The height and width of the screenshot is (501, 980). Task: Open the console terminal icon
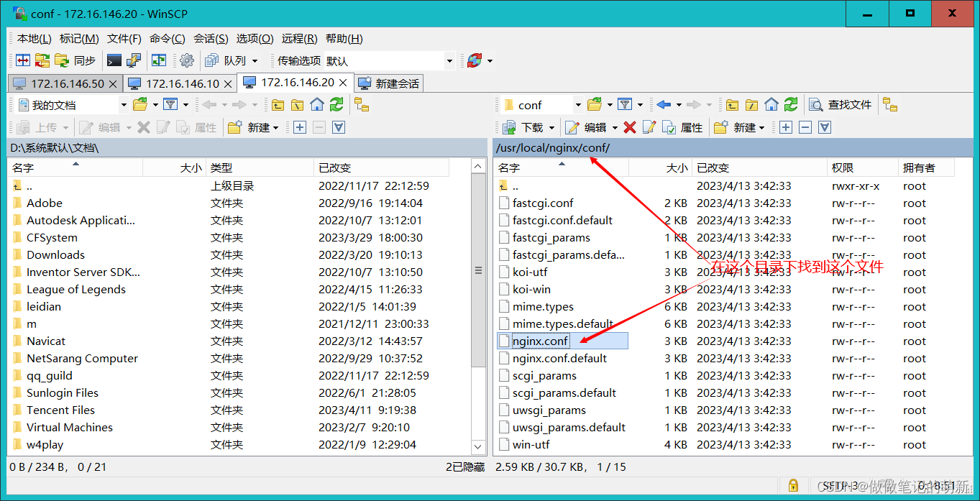click(114, 60)
